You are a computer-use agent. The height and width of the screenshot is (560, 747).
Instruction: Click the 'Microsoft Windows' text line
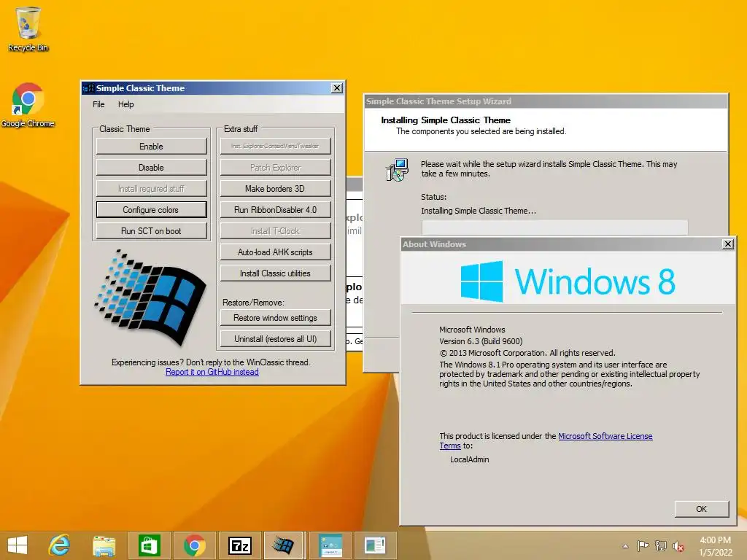(472, 330)
